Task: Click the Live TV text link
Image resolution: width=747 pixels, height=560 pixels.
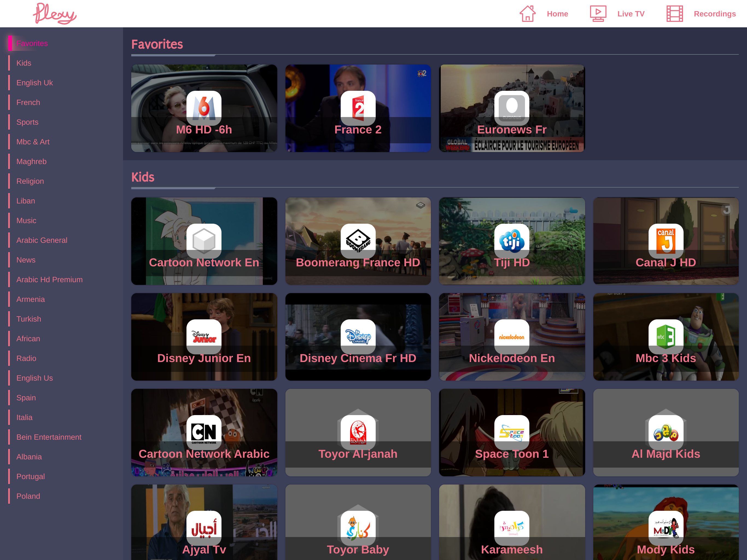Action: 631,14
